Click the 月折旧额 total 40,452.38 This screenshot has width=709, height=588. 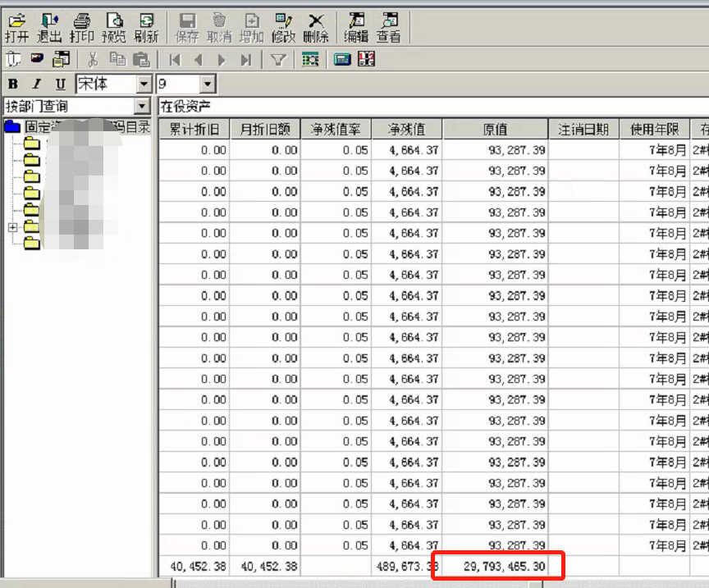click(x=265, y=567)
